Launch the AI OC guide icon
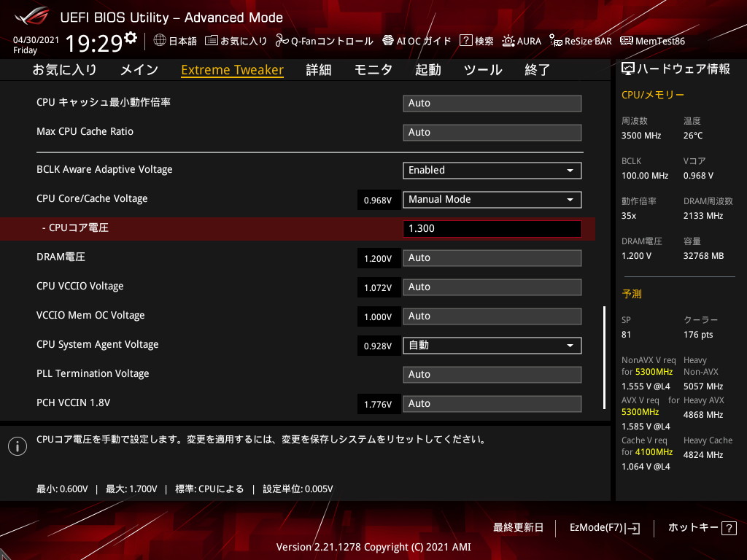Image resolution: width=747 pixels, height=560 pixels. (x=388, y=41)
